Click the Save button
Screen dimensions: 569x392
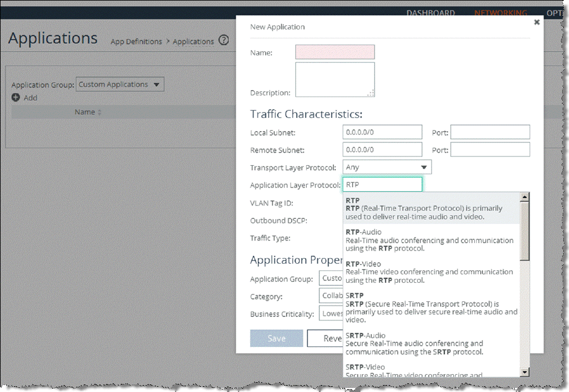tap(276, 338)
